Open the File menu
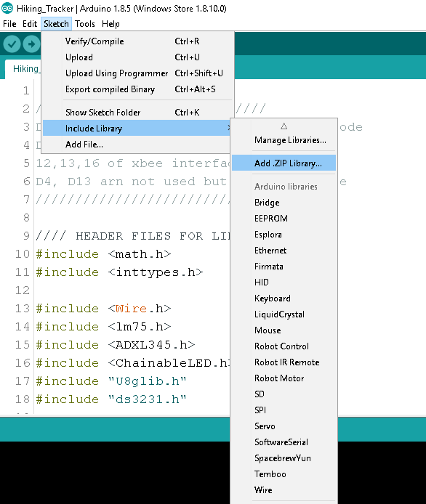This screenshot has width=426, height=504. pyautogui.click(x=9, y=24)
